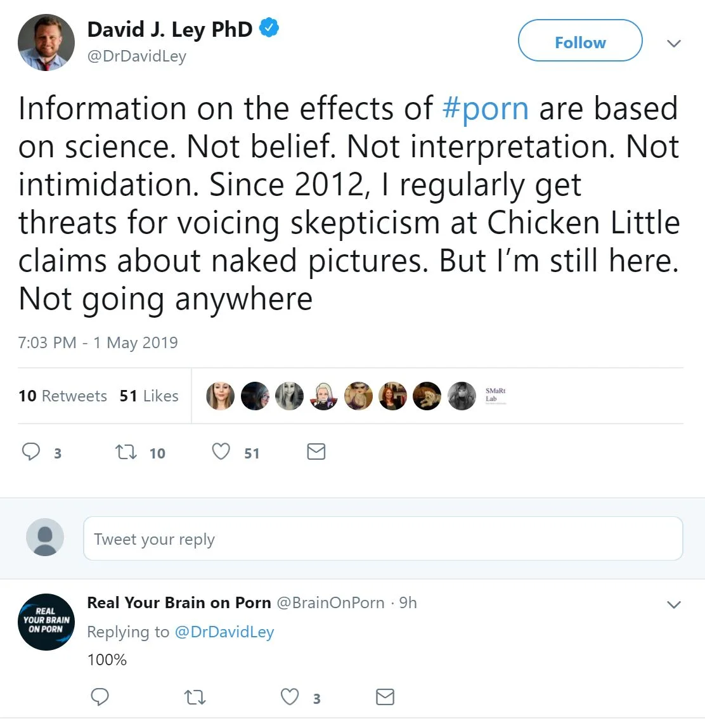Follow David J. Ley PhD
The width and height of the screenshot is (705, 728).
[579, 42]
